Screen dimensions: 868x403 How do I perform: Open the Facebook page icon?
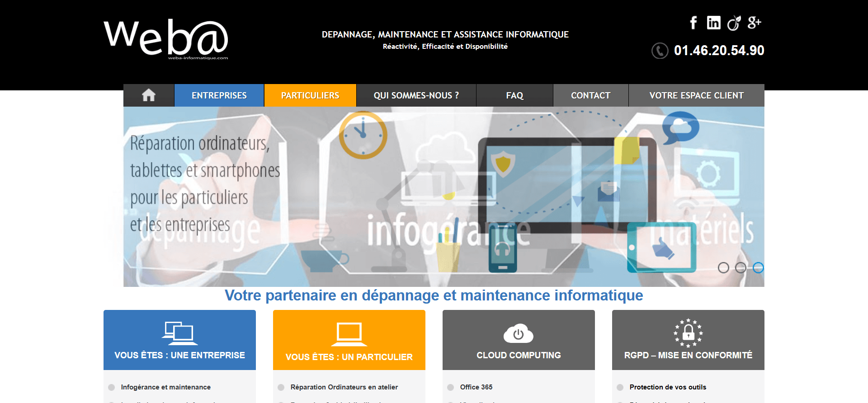(x=693, y=23)
